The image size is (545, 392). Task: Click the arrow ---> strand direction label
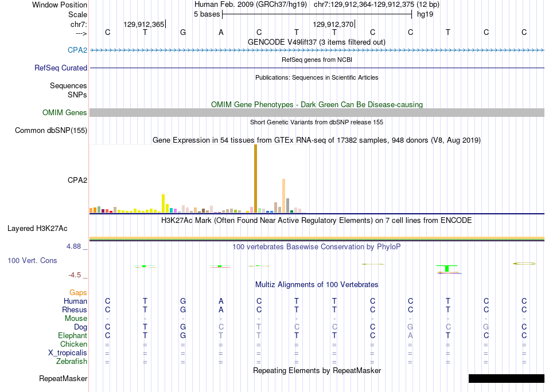click(81, 33)
